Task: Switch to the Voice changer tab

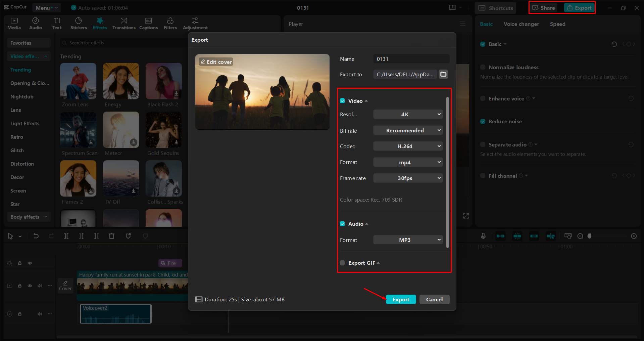Action: click(521, 24)
